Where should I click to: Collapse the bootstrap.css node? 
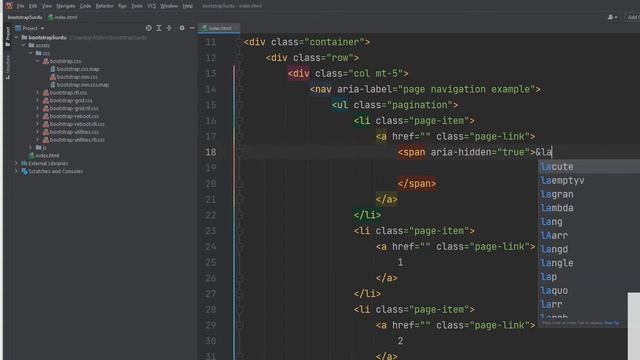(x=38, y=61)
